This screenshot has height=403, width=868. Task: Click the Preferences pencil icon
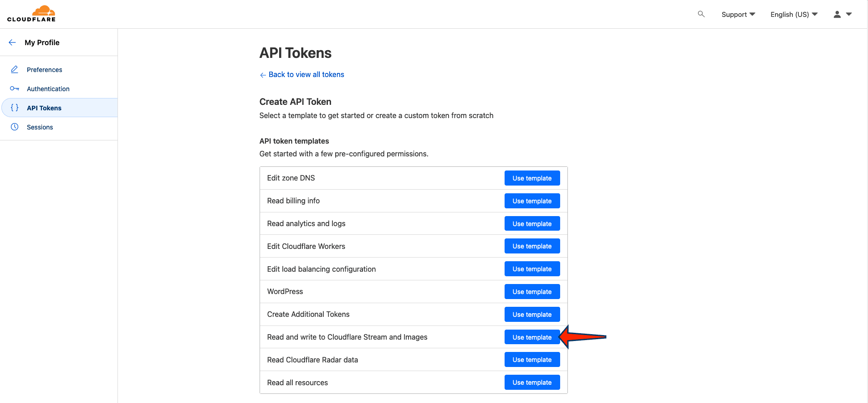tap(15, 69)
